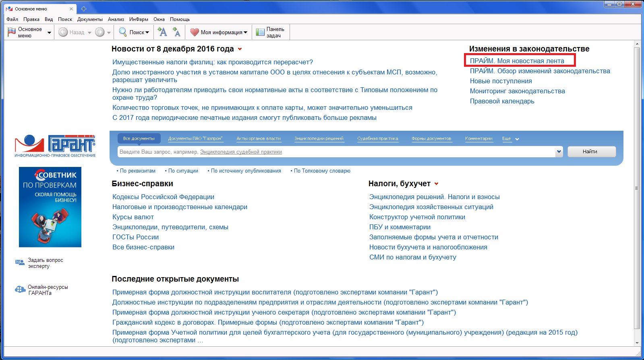Viewport: 644px width, 360px height.
Task: Open the Поиск toolbar dropdown
Action: 147,32
